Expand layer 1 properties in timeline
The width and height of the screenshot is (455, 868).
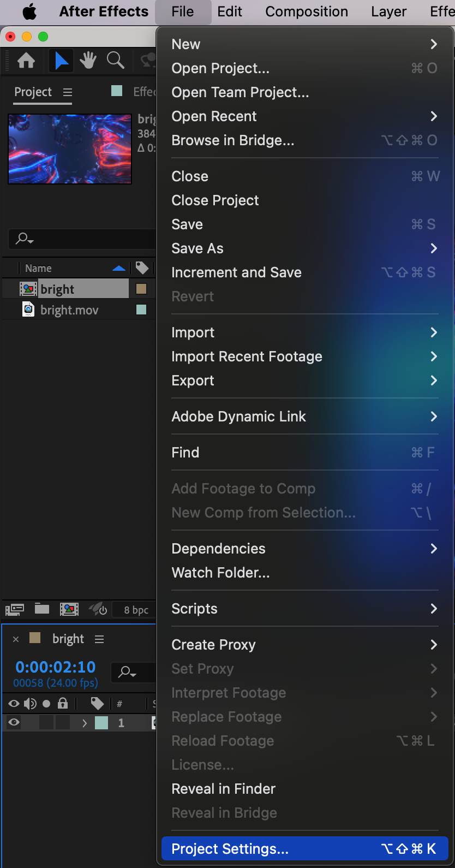point(85,723)
